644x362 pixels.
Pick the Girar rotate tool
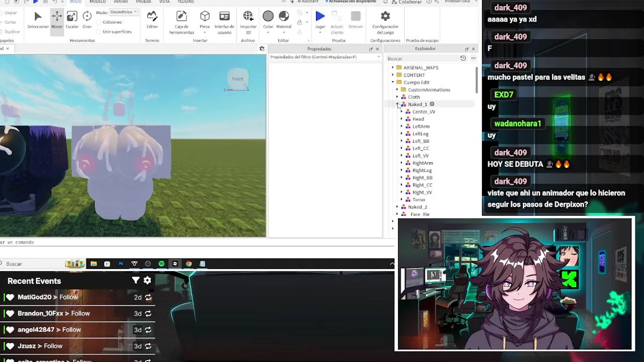click(x=87, y=20)
